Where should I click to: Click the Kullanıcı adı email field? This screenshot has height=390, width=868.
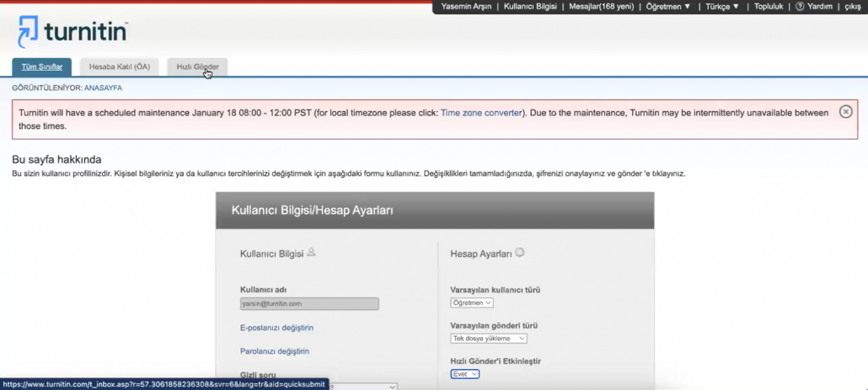(309, 303)
